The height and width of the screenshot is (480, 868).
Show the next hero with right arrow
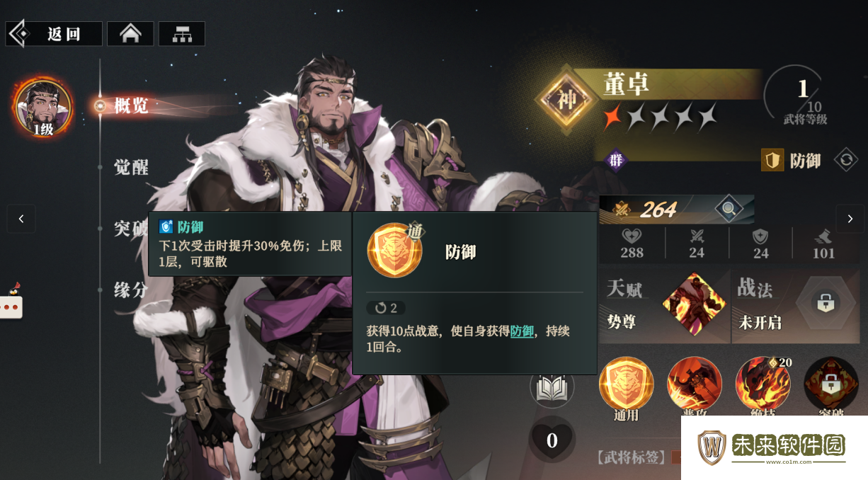coord(850,219)
